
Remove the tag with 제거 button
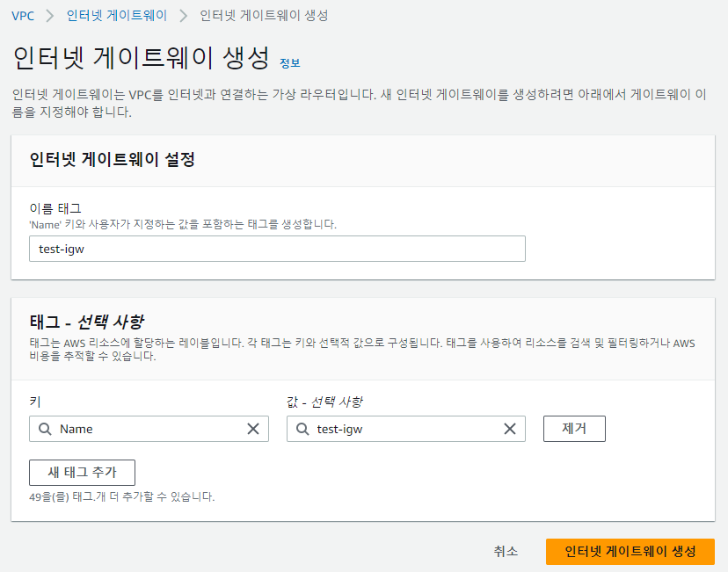(x=574, y=429)
